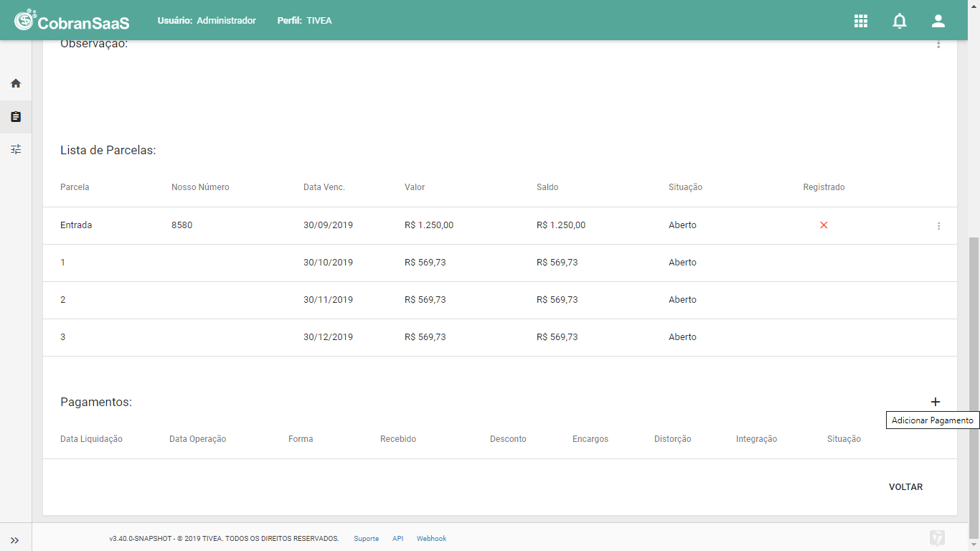Click the red X registered marker
980x551 pixels.
(x=824, y=225)
